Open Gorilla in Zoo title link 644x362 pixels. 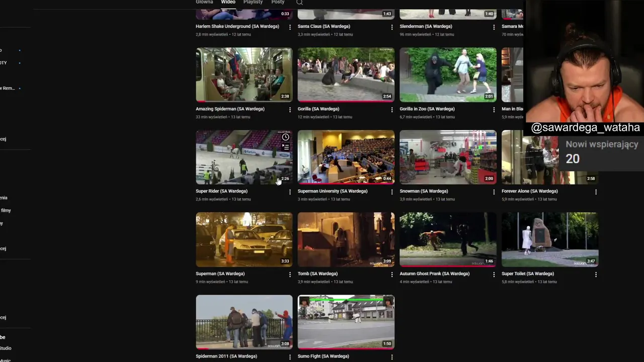tap(427, 109)
